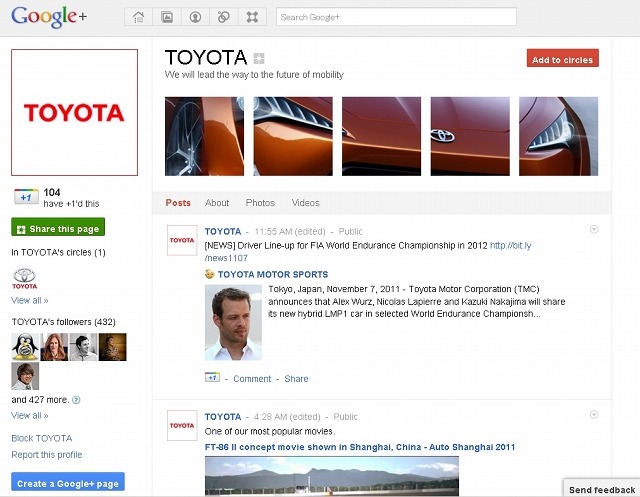Viewport: 640px width, 497px height.
Task: Open the 4:28 AM timestamp link
Action: [287, 417]
